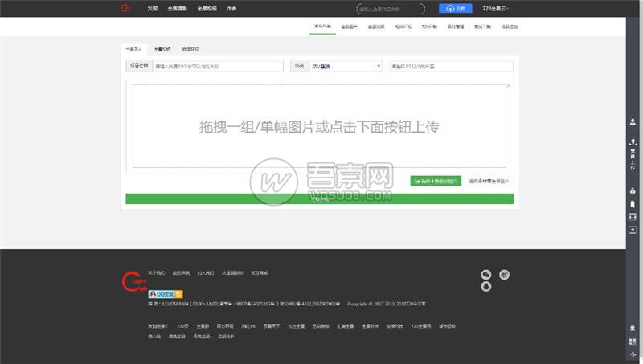Click the recharge box icon in sidebar
Screen dimensions: 643x364
pyautogui.click(x=633, y=230)
